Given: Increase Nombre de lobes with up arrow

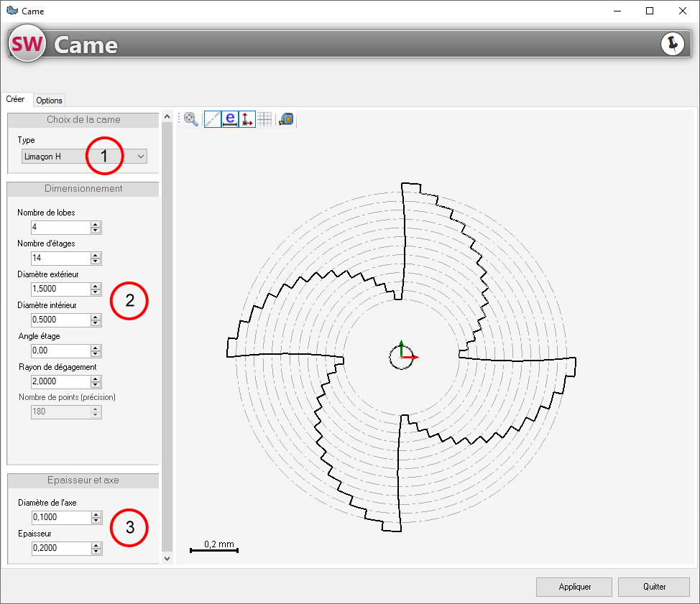Looking at the screenshot, I should coord(96,224).
